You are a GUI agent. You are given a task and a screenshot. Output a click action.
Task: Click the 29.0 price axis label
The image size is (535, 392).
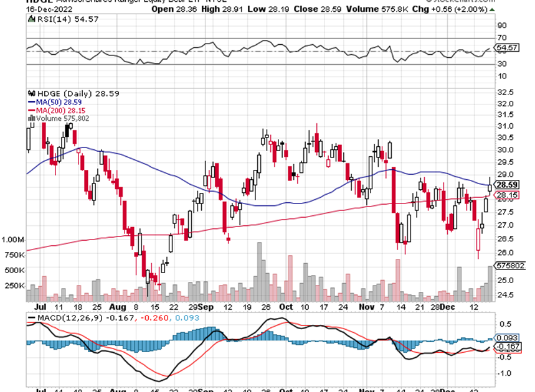pyautogui.click(x=505, y=174)
